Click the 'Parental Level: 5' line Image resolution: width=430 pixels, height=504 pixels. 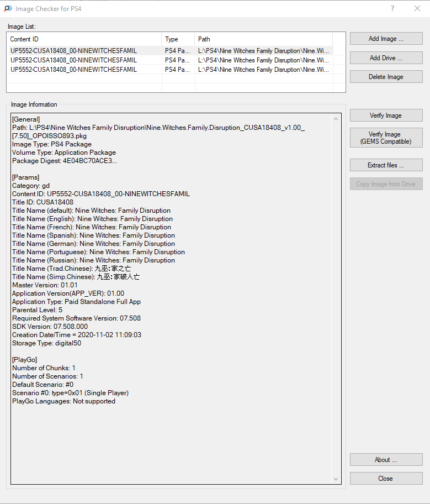[37, 310]
